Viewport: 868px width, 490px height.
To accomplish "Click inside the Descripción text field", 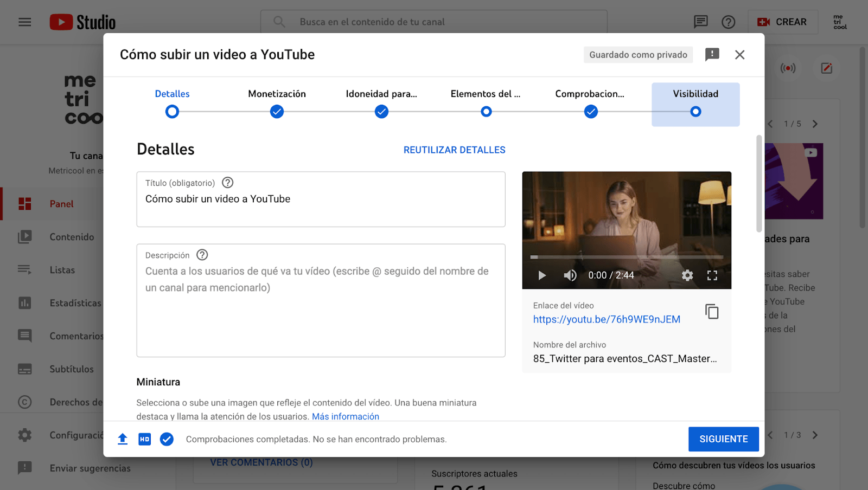I will [x=321, y=298].
